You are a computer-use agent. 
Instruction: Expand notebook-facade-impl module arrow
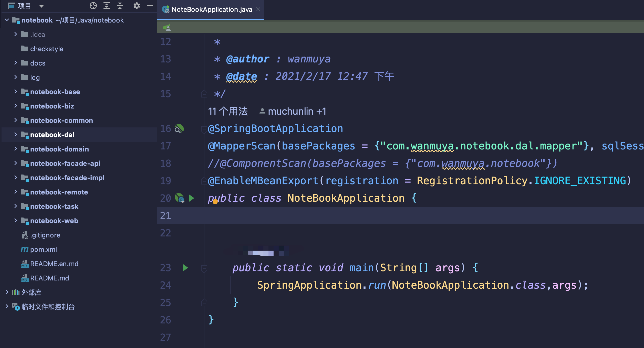click(16, 177)
